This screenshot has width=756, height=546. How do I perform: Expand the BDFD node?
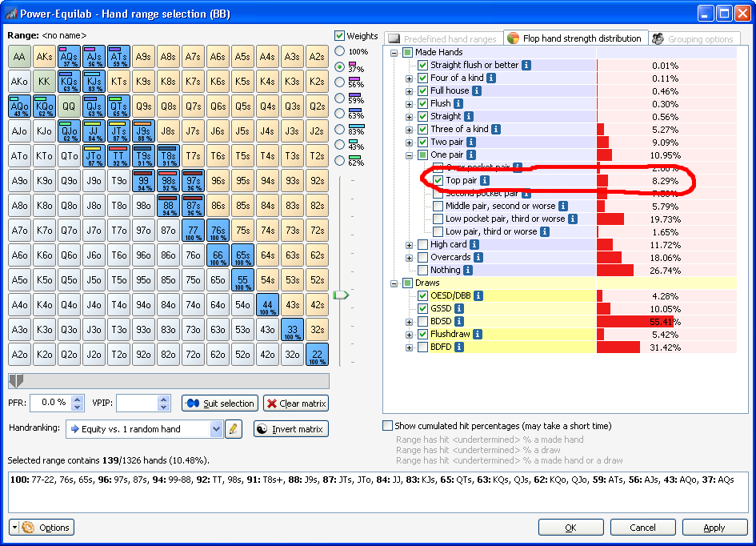point(409,347)
